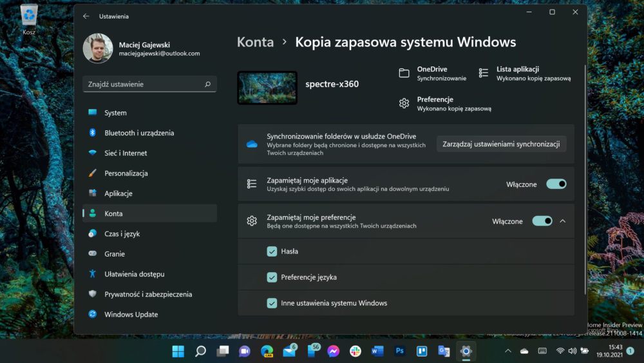Open Mail app with badge 6
The image size is (644, 363).
tap(290, 350)
